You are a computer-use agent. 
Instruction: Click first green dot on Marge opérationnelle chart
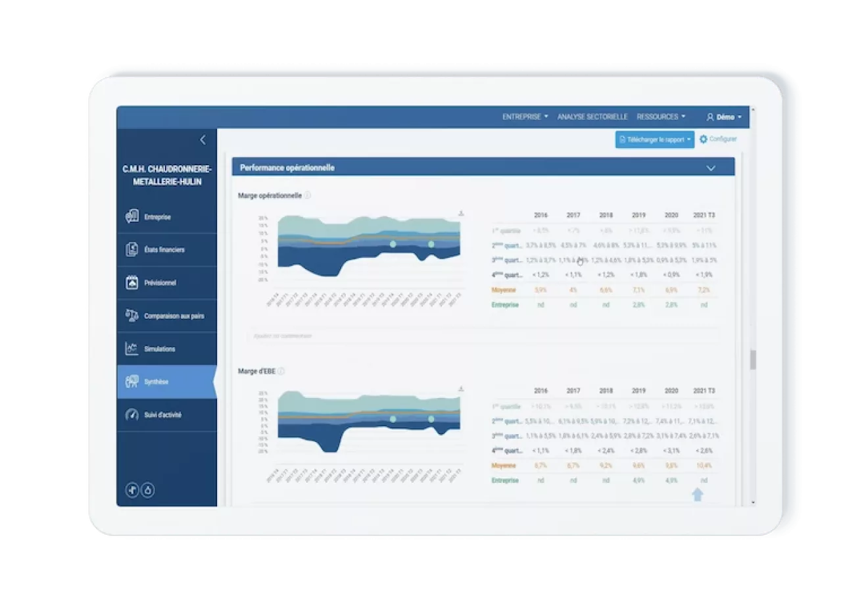[x=393, y=244]
